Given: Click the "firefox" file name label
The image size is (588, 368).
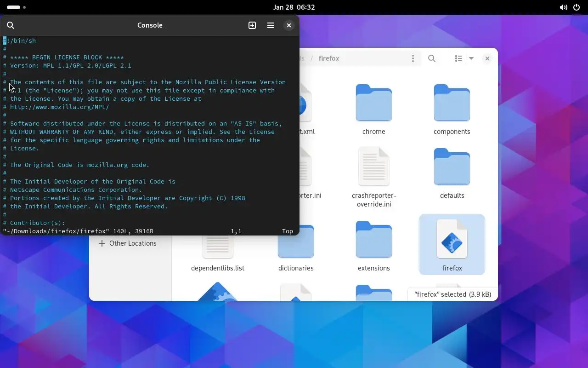Looking at the screenshot, I should pos(452,268).
